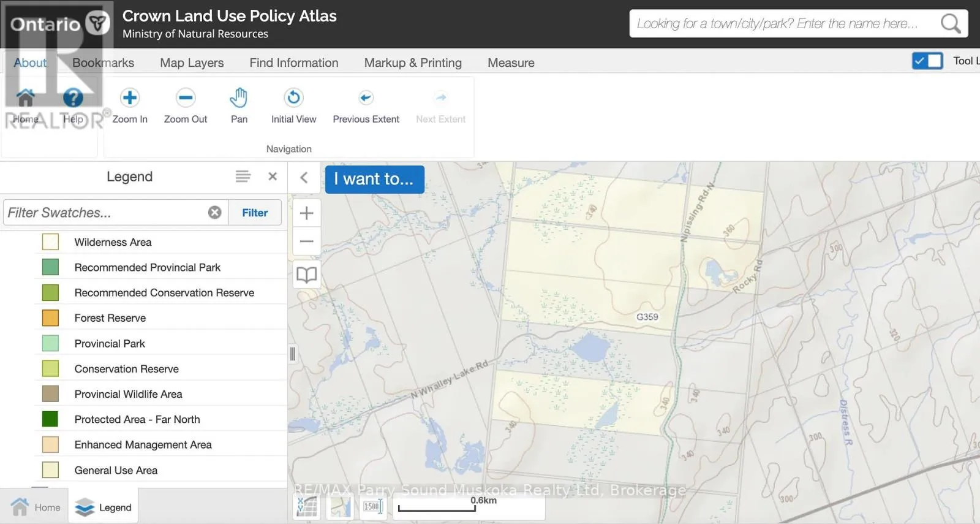Image resolution: width=980 pixels, height=524 pixels.
Task: Open the Legend panel options menu
Action: [x=243, y=177]
